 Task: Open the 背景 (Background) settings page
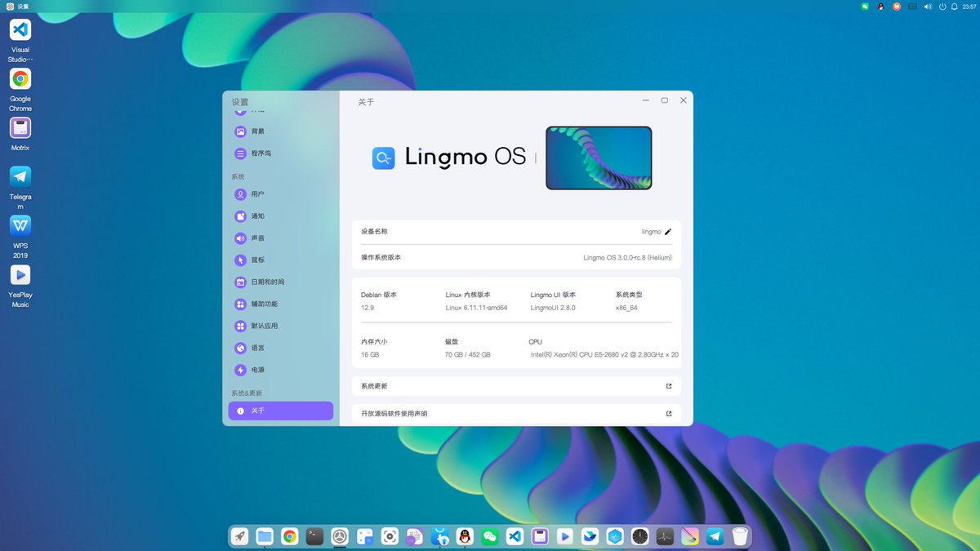[x=281, y=131]
